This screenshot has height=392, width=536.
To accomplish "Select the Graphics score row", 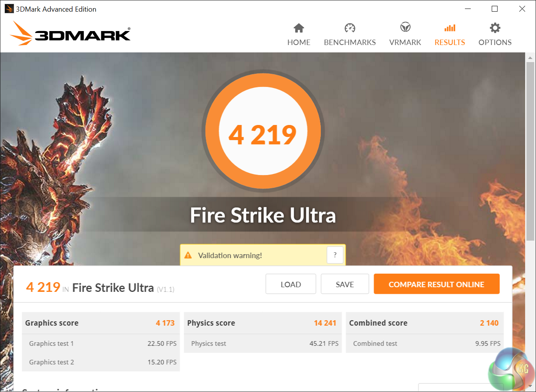I will click(x=101, y=323).
